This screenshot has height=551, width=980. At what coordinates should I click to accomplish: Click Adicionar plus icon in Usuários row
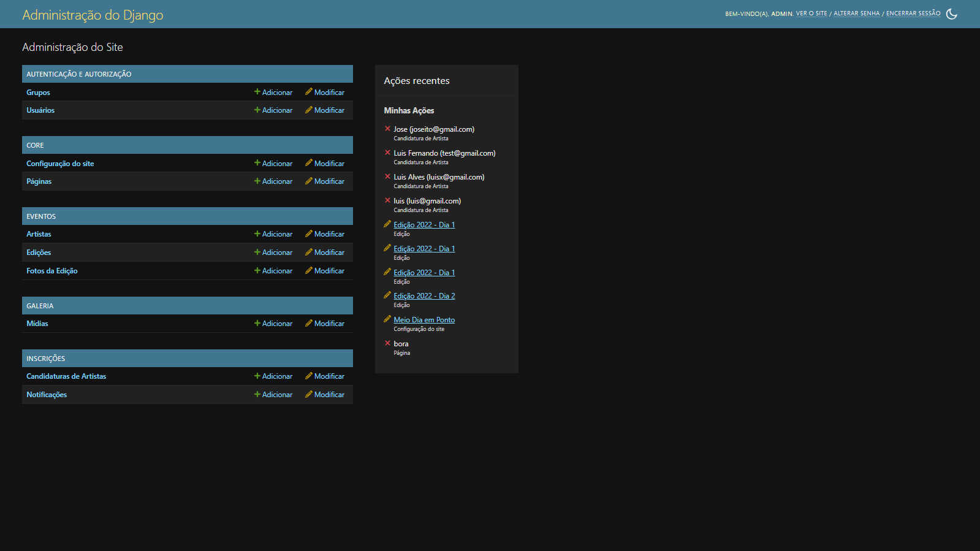tap(257, 110)
